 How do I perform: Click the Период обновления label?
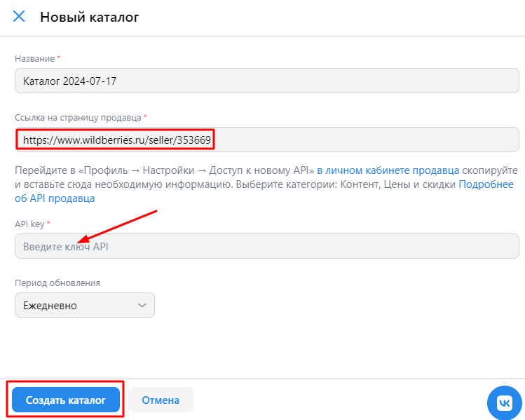(x=57, y=283)
